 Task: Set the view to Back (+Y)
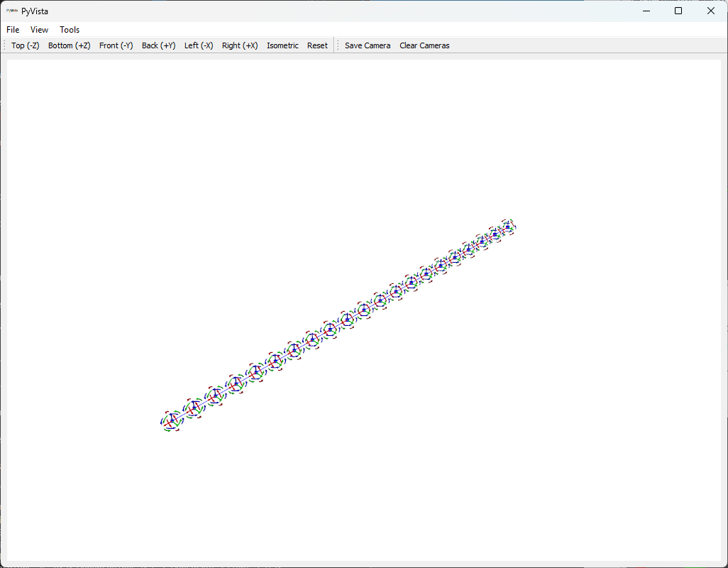click(x=158, y=45)
